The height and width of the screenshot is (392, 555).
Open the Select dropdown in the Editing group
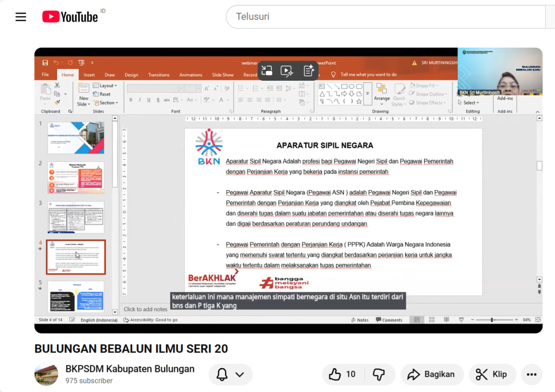coord(469,102)
